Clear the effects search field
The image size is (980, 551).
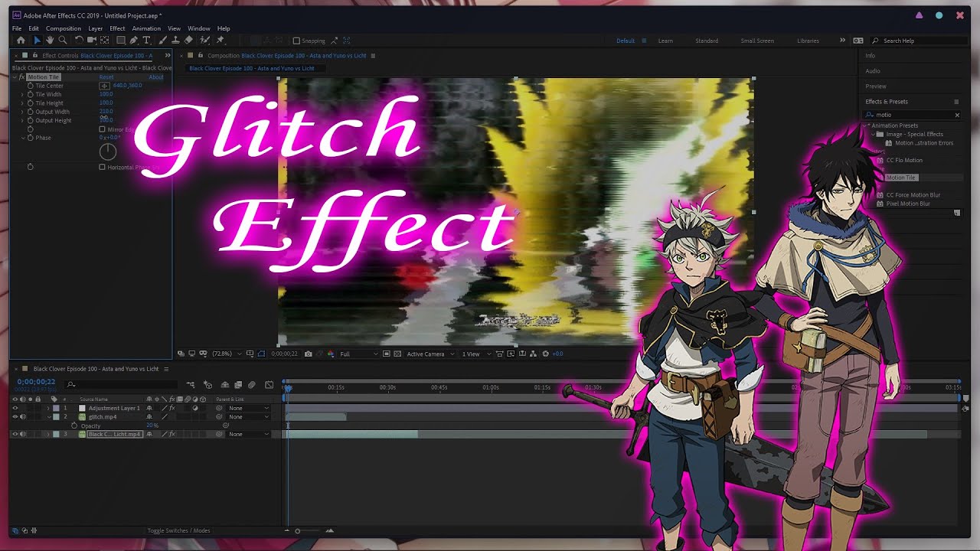957,115
